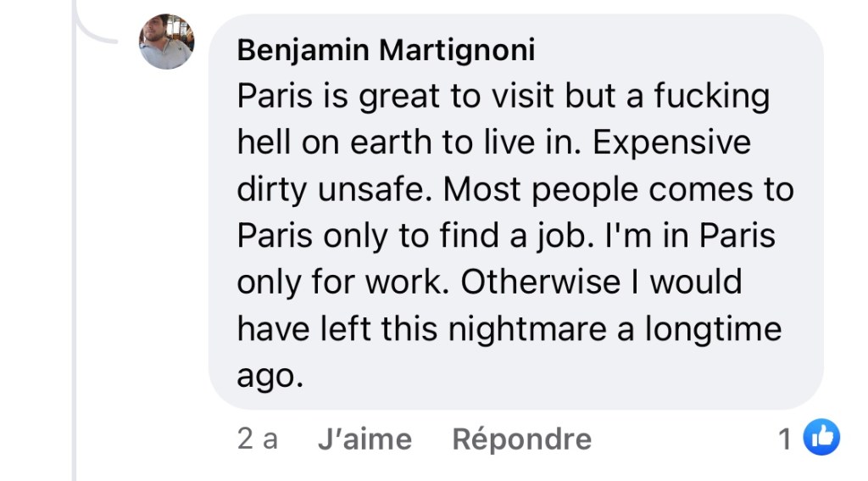Open Benjamin Martignoni's profile picture
The height and width of the screenshot is (481, 868).
point(166,42)
